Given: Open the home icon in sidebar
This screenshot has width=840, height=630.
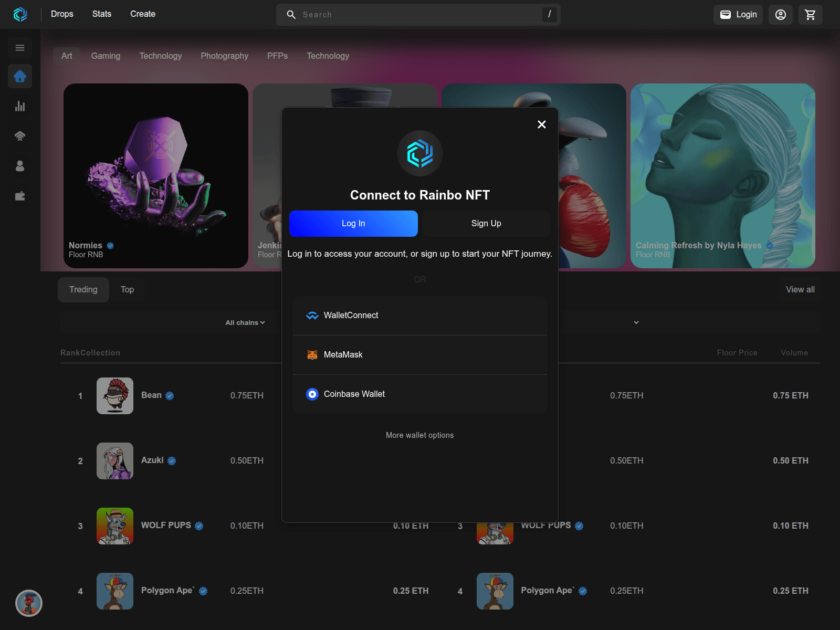Looking at the screenshot, I should tap(20, 77).
